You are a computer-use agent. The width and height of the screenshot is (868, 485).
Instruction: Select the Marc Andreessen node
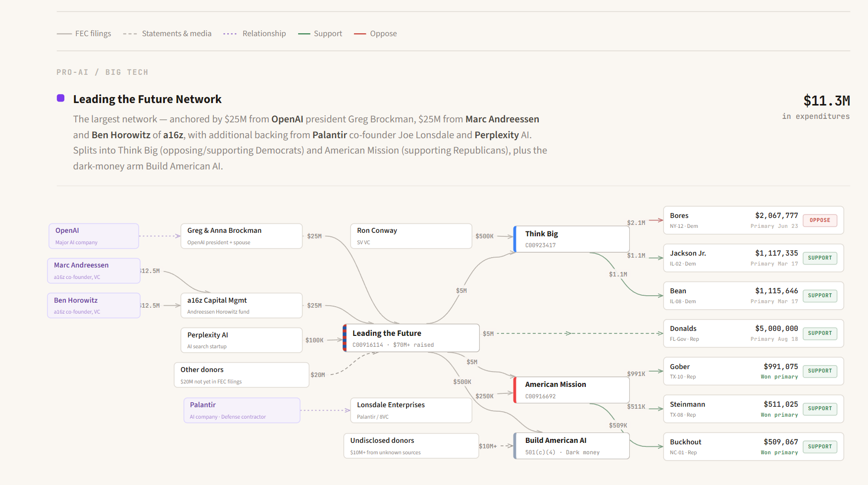[94, 270]
